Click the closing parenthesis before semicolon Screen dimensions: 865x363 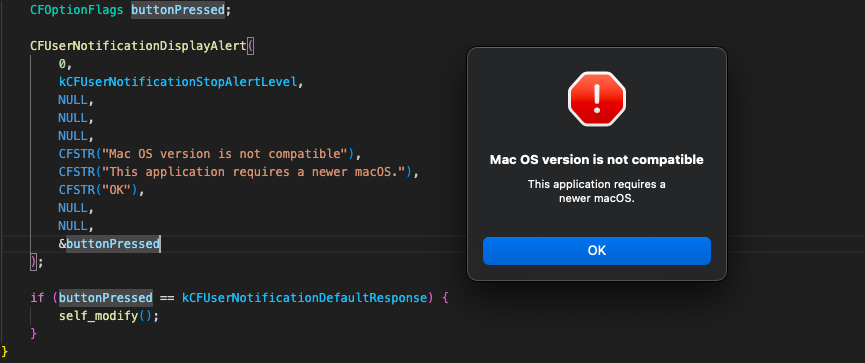(34, 262)
